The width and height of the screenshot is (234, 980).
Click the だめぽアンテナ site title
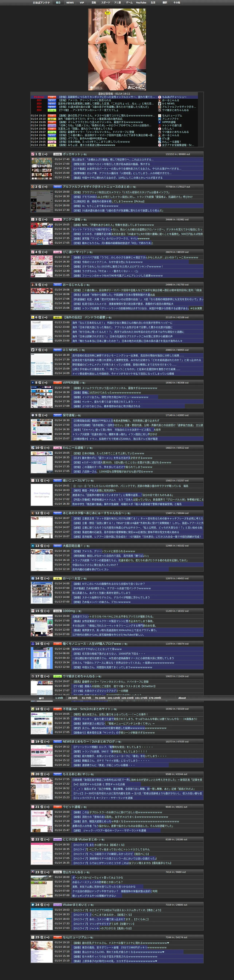tap(41, 3)
